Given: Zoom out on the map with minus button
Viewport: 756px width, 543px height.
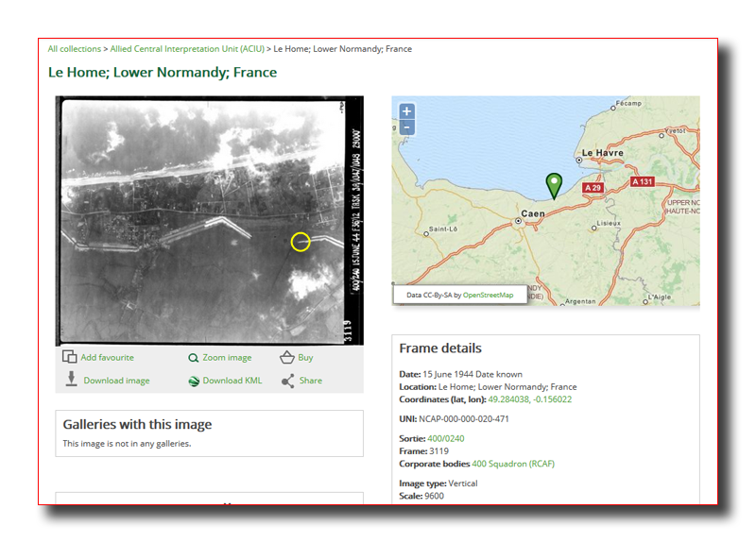Looking at the screenshot, I should [406, 127].
